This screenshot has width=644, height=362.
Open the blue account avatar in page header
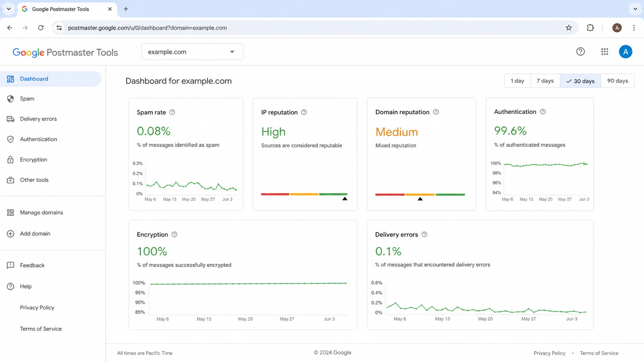(x=626, y=52)
